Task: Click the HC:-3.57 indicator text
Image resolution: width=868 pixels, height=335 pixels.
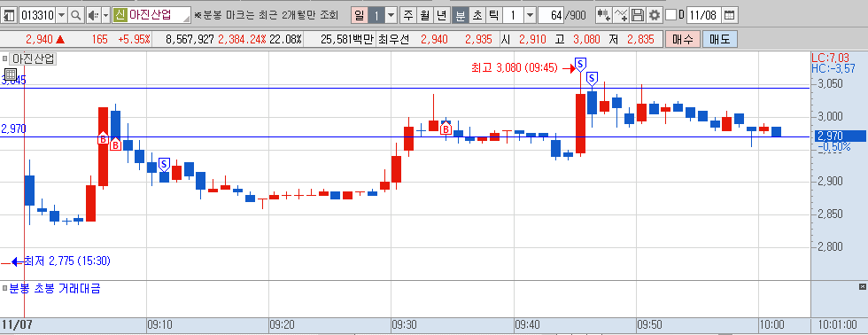Action: click(x=833, y=67)
